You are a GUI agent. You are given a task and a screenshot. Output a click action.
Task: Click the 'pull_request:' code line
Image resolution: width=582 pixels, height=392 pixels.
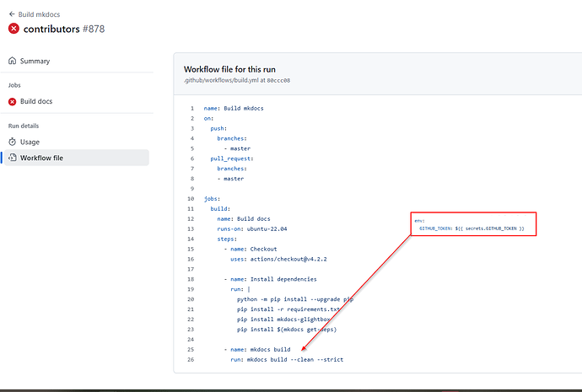232,158
